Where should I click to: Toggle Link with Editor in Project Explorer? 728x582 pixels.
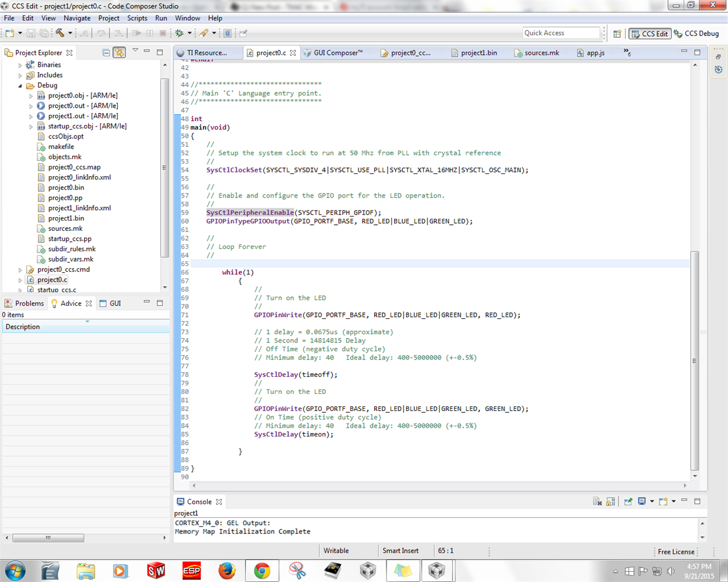click(120, 53)
